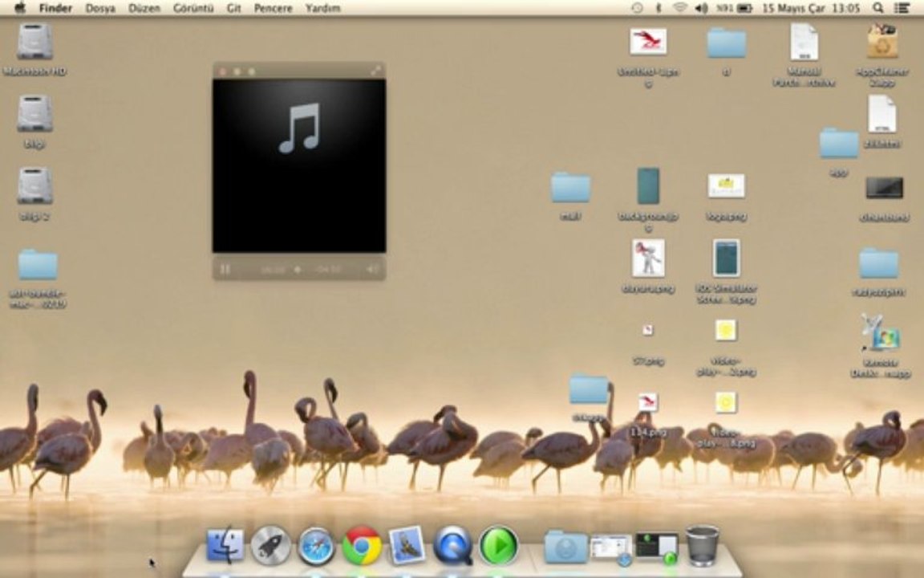Open the Apple menu
The width and height of the screenshot is (924, 578).
19,8
